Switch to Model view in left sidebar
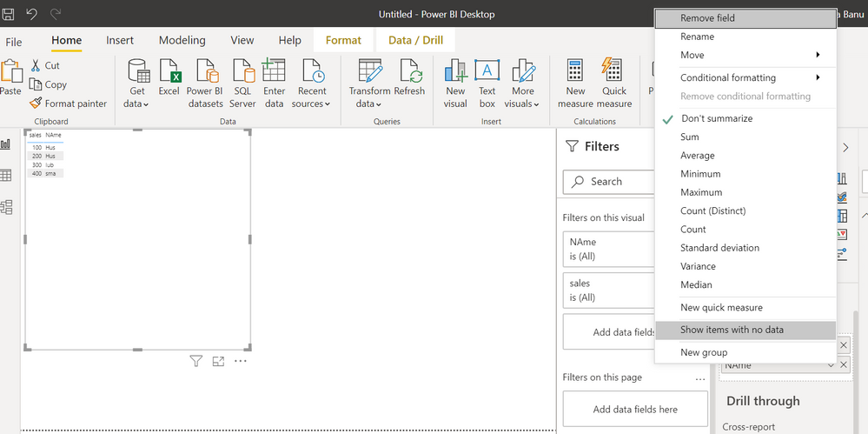 (6, 207)
